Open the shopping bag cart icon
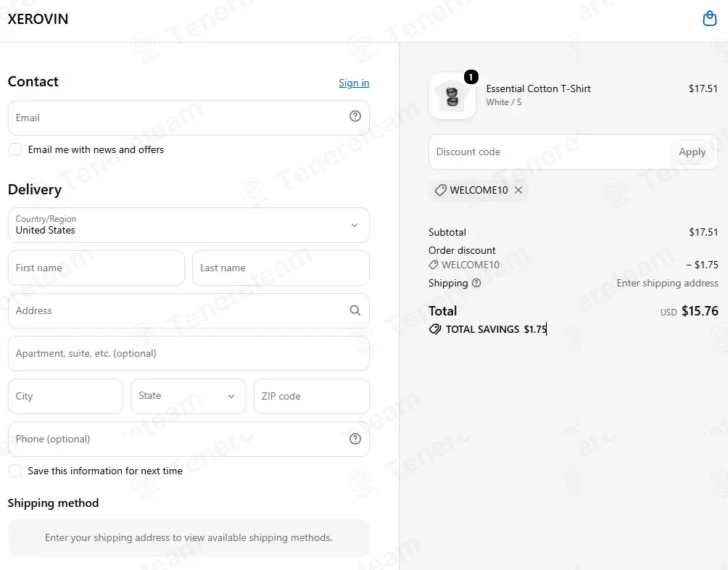The height and width of the screenshot is (570, 728). tap(709, 19)
